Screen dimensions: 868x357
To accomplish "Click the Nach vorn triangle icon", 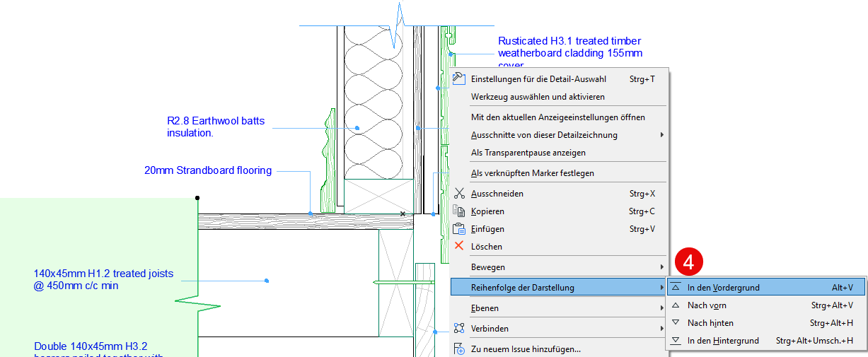I will (675, 305).
